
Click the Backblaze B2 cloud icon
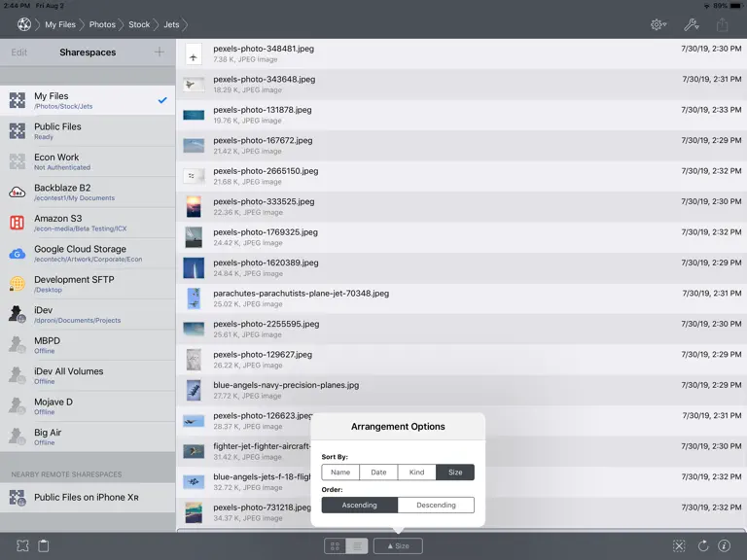(18, 192)
